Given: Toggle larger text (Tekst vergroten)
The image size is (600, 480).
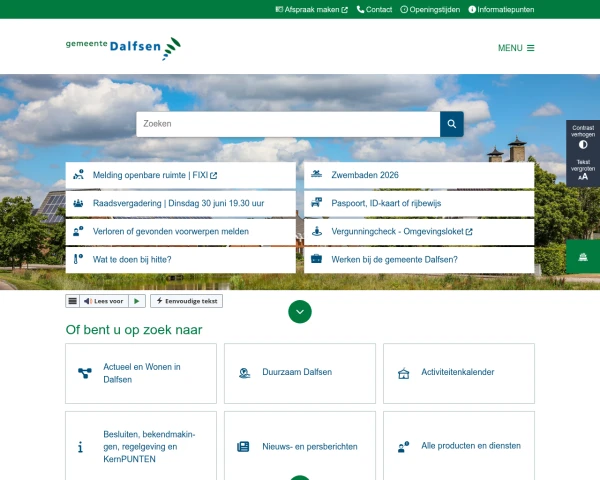Looking at the screenshot, I should (583, 170).
